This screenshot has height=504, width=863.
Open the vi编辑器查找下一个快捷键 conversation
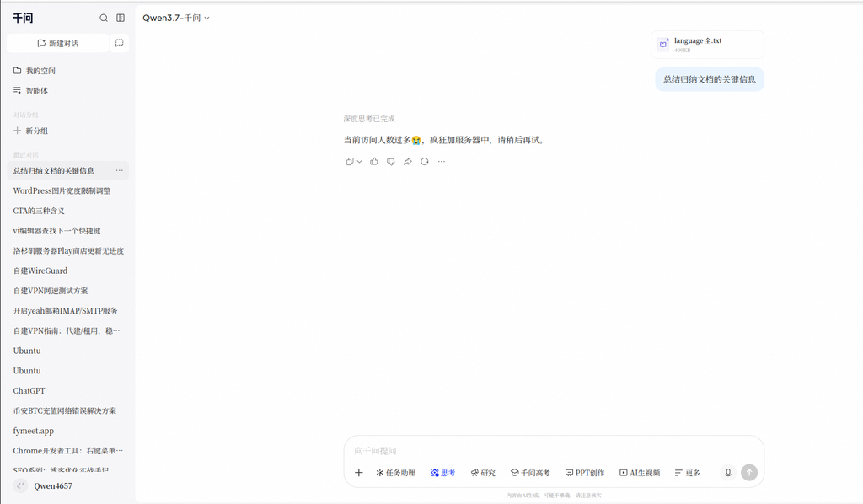[67, 231]
